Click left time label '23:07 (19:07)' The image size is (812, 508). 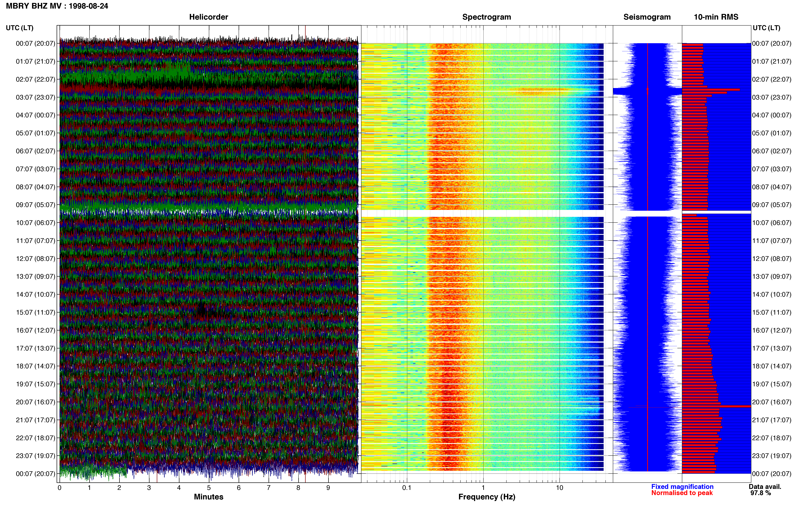click(36, 456)
